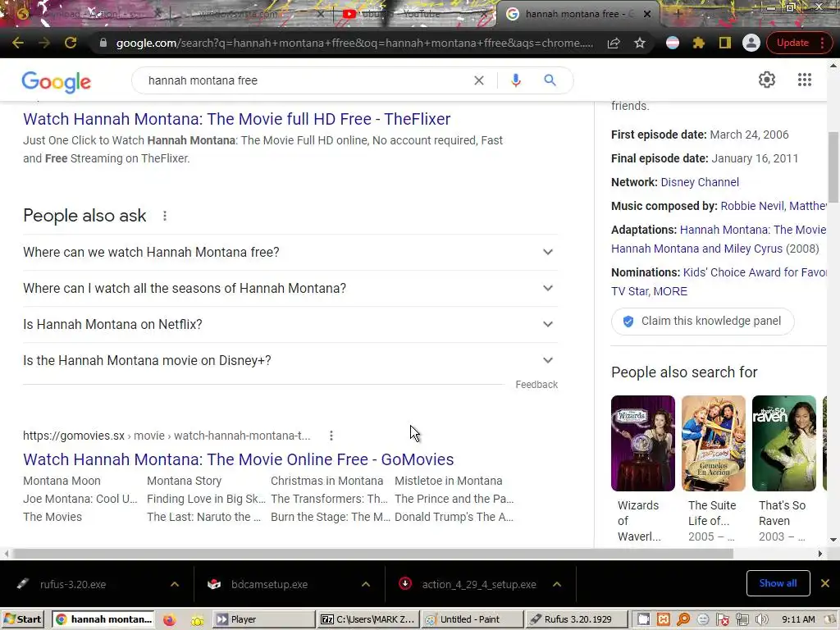840x630 pixels.
Task: Open the Untitled - Paint taskbar window
Action: [472, 620]
